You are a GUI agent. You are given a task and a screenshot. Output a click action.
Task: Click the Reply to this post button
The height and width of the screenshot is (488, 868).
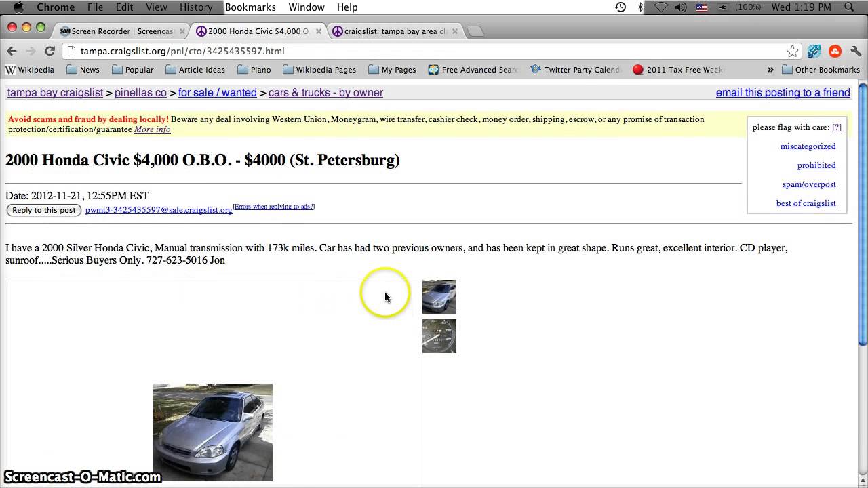[x=44, y=210]
